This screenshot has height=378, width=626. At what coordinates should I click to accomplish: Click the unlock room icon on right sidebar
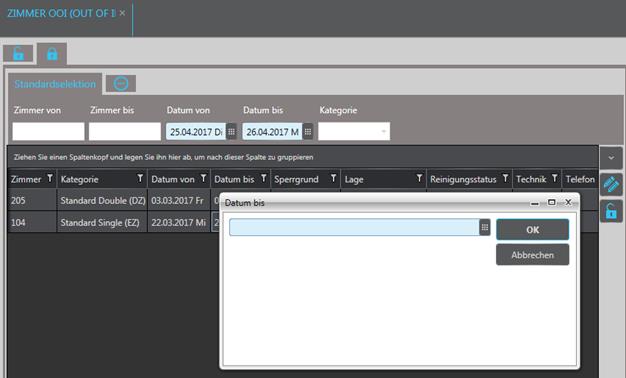click(x=611, y=211)
